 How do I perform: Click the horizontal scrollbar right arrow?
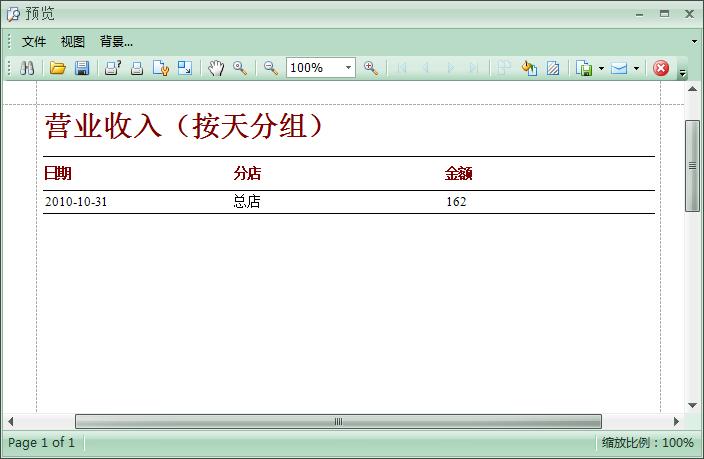[676, 421]
